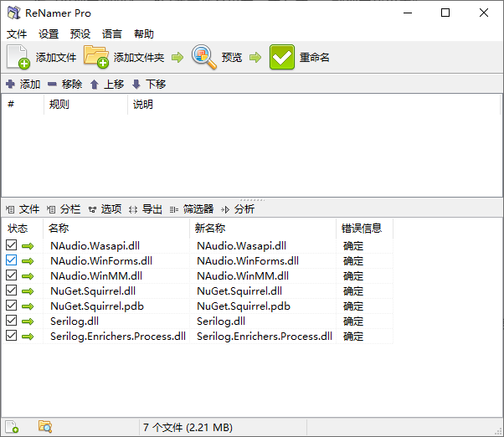Screen dimensions: 504x437
Task: Click the 预览 preview button label
Action: point(232,58)
